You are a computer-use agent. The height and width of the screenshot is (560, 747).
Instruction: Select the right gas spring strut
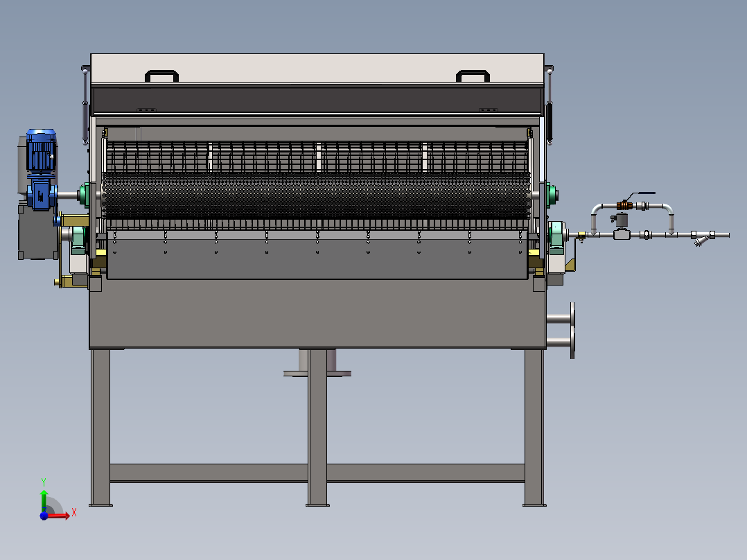(550, 105)
